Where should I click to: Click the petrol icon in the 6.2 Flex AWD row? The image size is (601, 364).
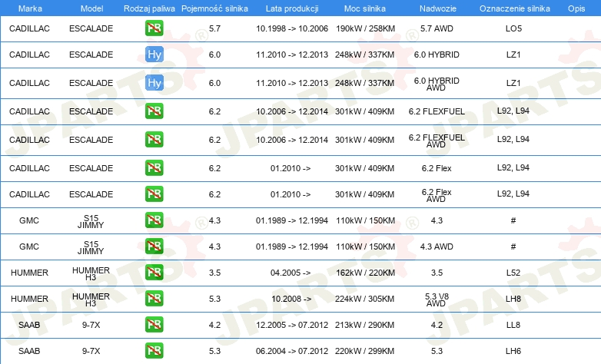[154, 194]
